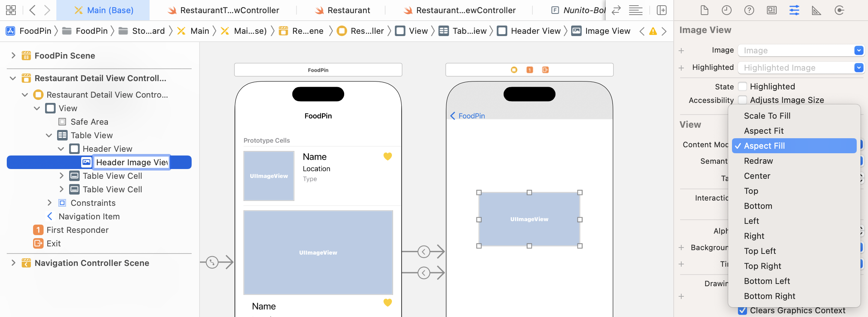This screenshot has width=868, height=317.
Task: Choose Redraw content mode
Action: (x=794, y=161)
